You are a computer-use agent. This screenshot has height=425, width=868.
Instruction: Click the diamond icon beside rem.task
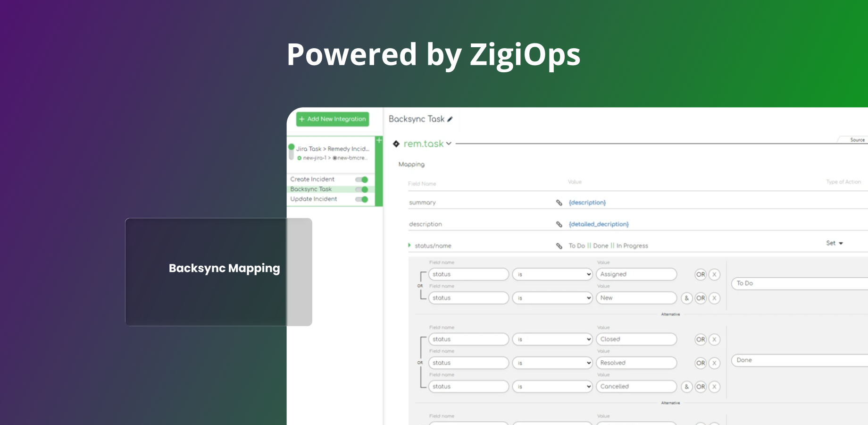tap(396, 144)
